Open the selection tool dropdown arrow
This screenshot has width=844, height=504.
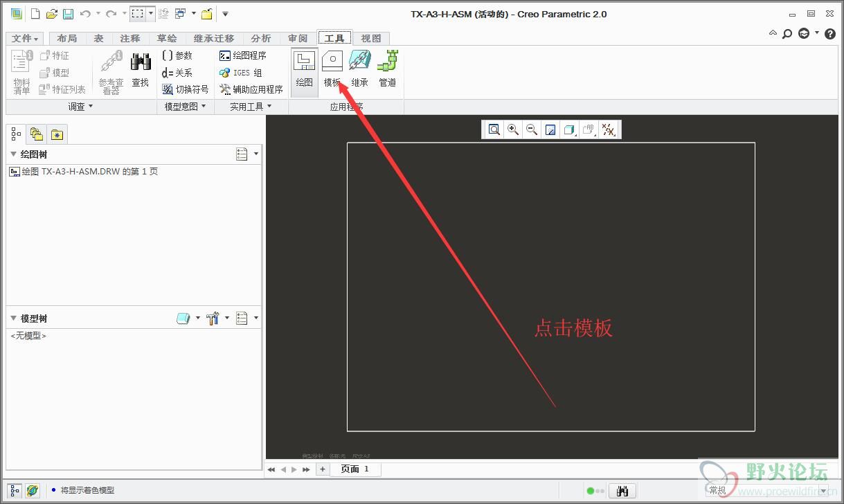[x=150, y=14]
